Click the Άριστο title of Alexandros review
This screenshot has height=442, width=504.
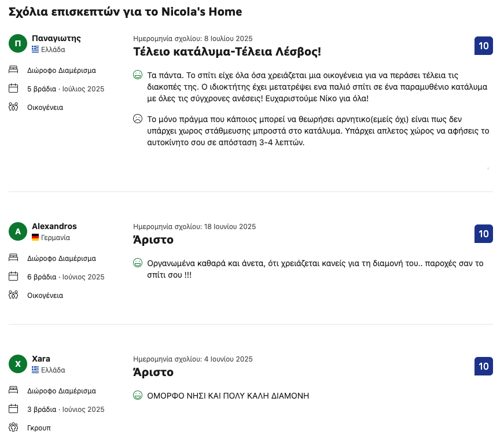pos(153,240)
